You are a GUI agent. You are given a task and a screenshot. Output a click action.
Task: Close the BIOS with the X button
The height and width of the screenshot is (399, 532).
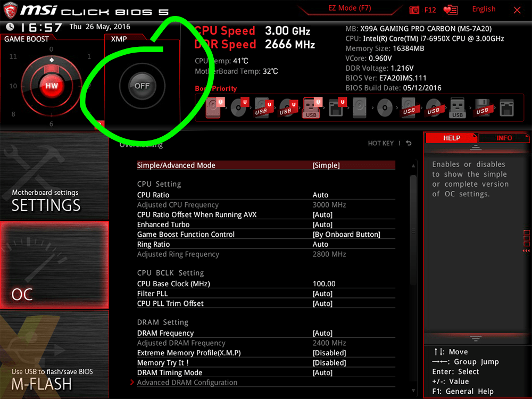(x=517, y=10)
